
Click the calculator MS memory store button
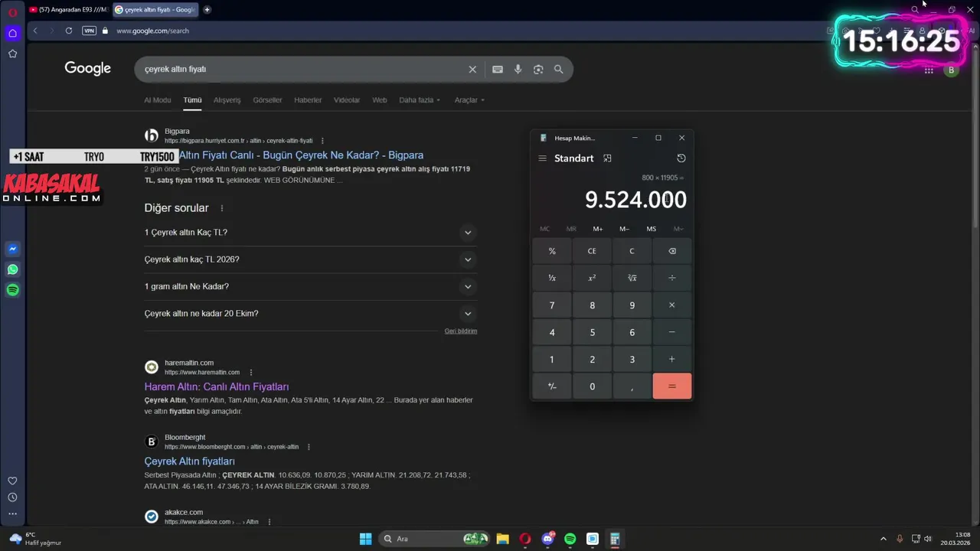pyautogui.click(x=652, y=229)
